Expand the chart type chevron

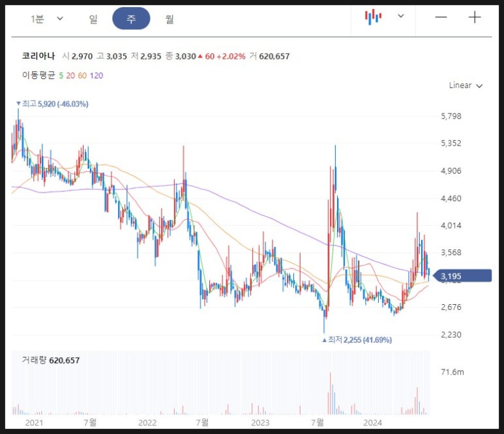[401, 16]
